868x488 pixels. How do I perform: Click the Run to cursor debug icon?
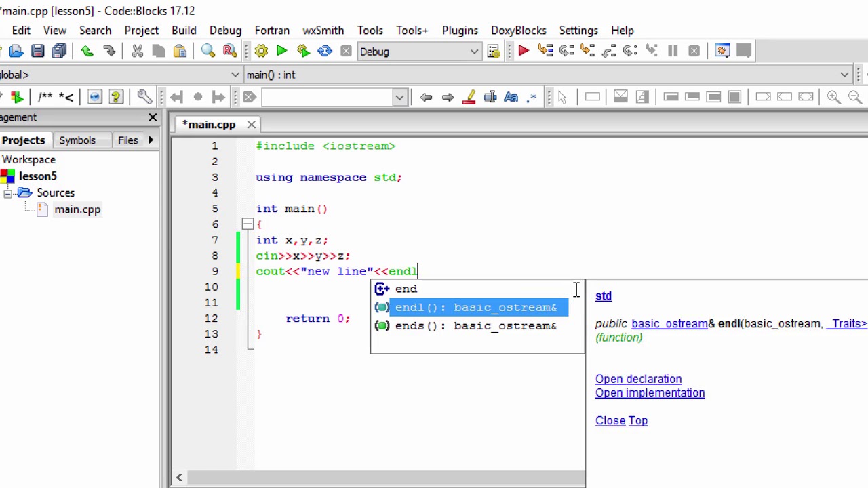(x=545, y=51)
